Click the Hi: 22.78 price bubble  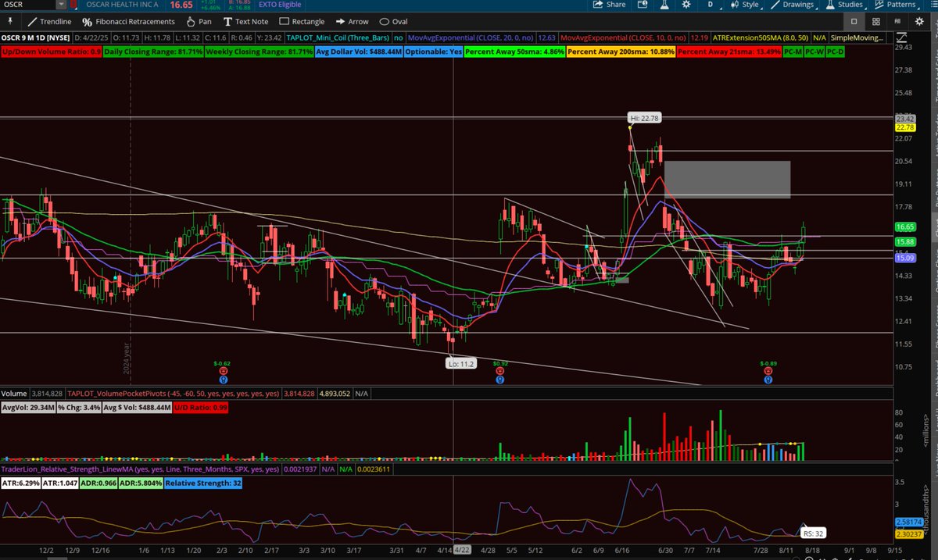[x=645, y=118]
